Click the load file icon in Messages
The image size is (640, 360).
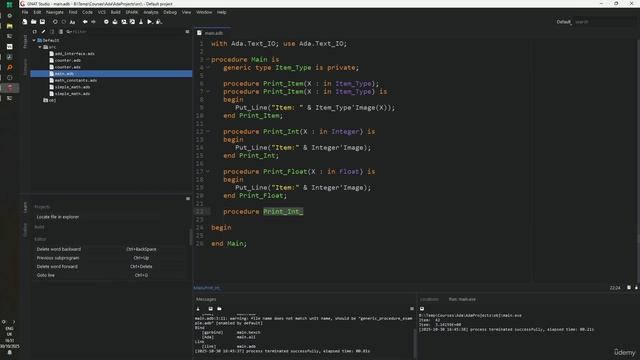coord(219,309)
